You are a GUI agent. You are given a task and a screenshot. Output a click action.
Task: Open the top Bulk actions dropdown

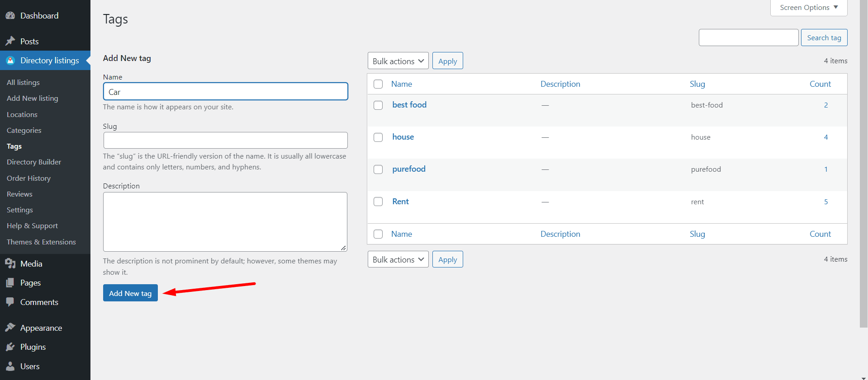tap(398, 61)
